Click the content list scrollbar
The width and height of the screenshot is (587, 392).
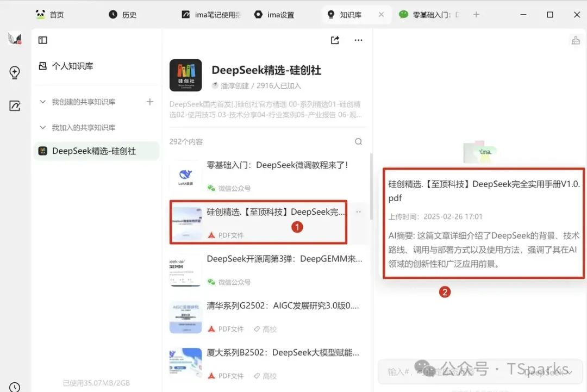point(371,186)
